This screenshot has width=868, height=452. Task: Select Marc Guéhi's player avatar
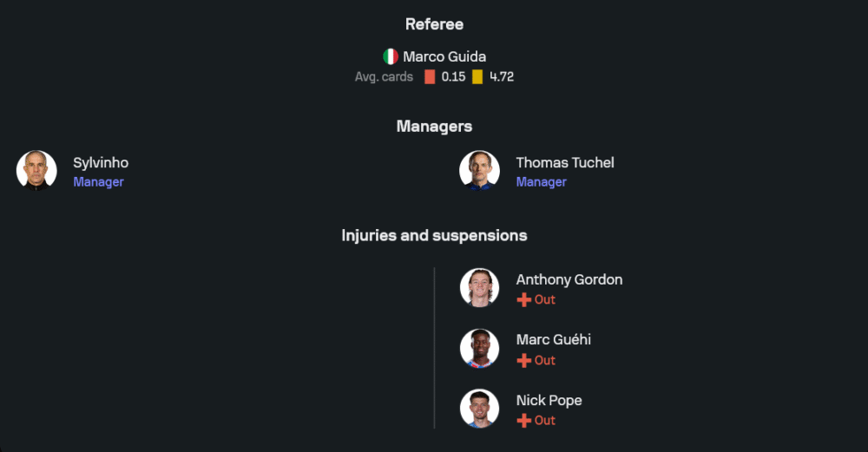pos(479,348)
